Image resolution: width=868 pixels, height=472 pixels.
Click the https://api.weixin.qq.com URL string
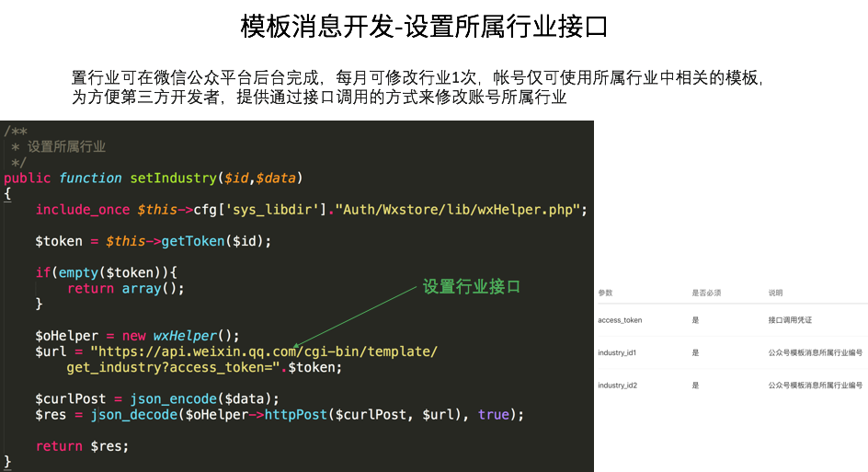[x=264, y=351]
